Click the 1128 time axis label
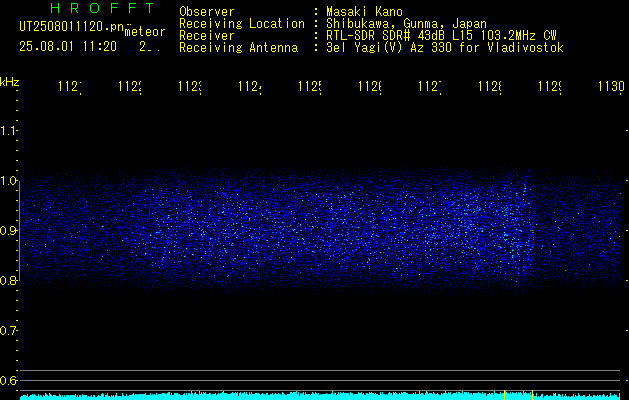The image size is (629, 400). click(490, 87)
